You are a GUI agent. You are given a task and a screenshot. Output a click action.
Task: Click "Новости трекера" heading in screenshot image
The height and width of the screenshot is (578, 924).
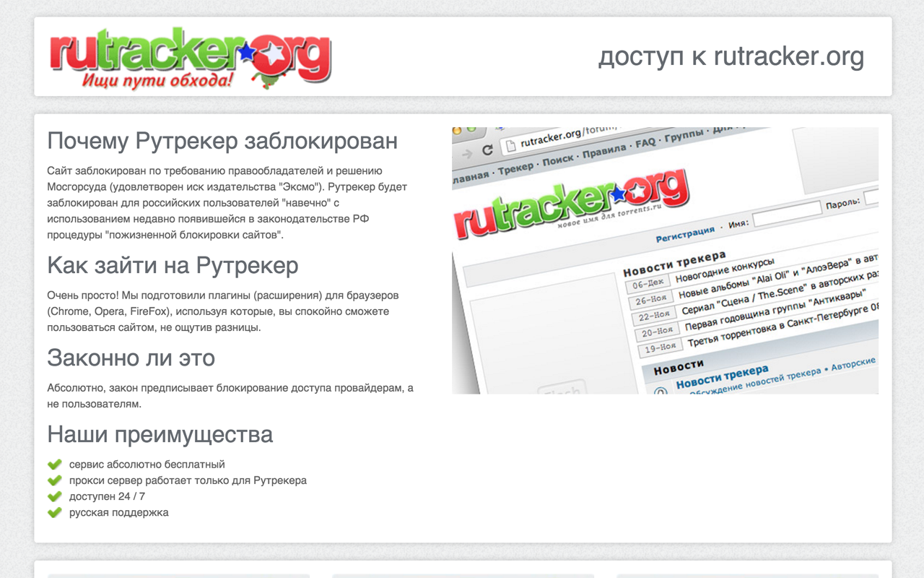pos(674,263)
